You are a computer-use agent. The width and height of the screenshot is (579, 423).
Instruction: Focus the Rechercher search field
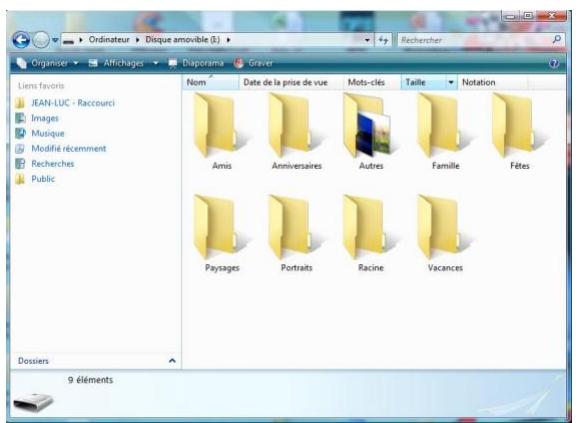(x=474, y=40)
